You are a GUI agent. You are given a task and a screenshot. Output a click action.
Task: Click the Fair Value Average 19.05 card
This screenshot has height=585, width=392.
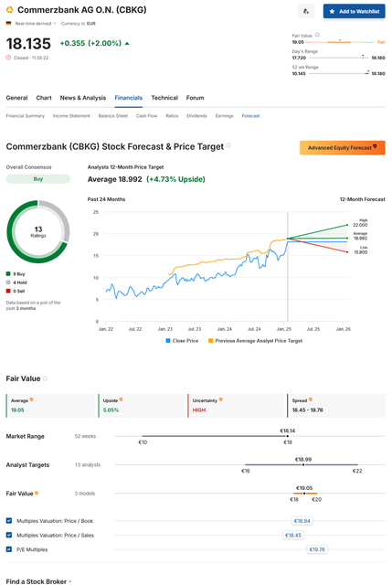click(x=51, y=406)
